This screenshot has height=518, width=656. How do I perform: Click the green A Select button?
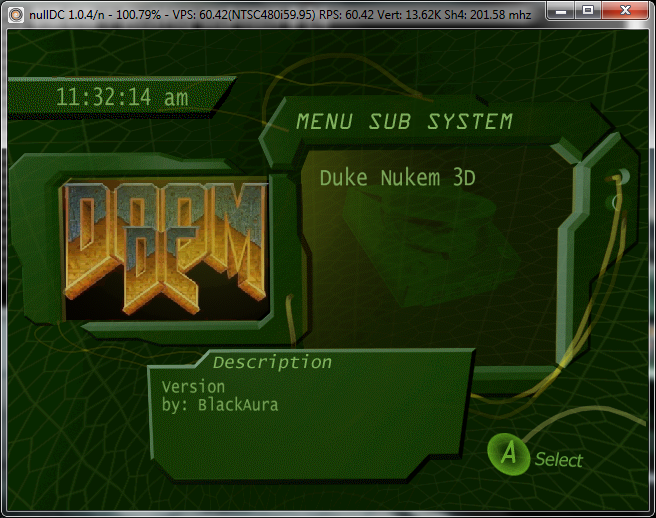tap(508, 454)
